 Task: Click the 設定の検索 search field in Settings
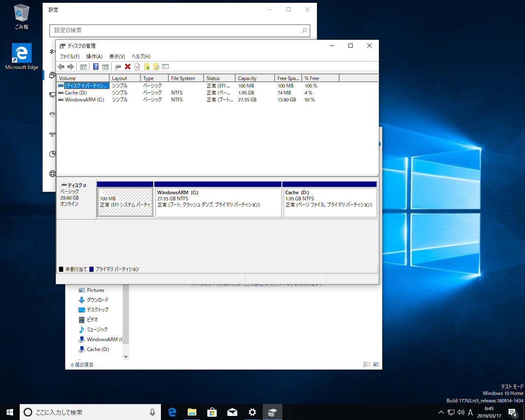point(180,30)
